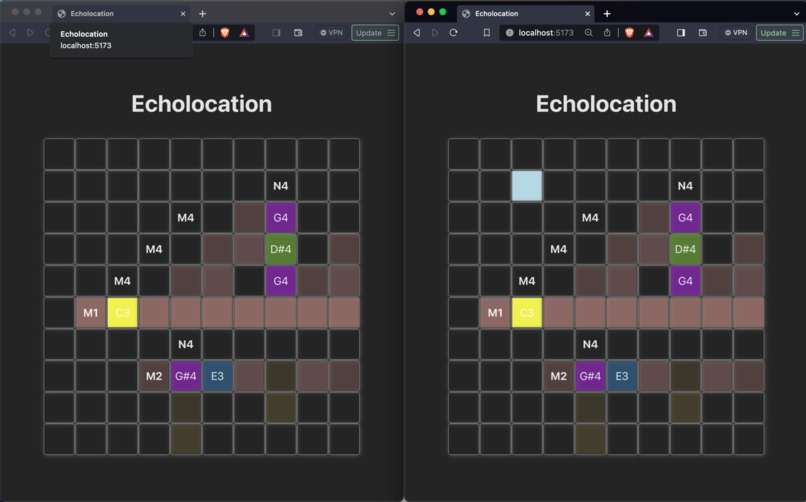Open the hamburger menu in right window

(796, 33)
